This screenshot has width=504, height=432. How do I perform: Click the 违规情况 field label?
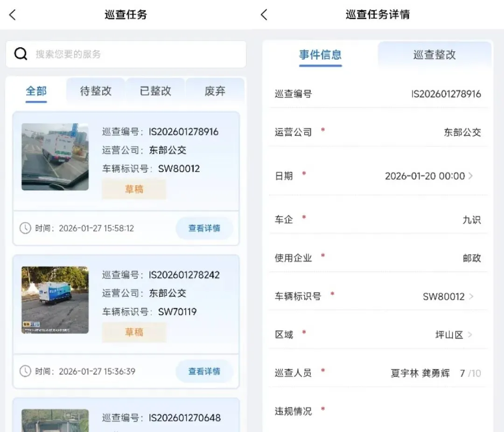293,411
